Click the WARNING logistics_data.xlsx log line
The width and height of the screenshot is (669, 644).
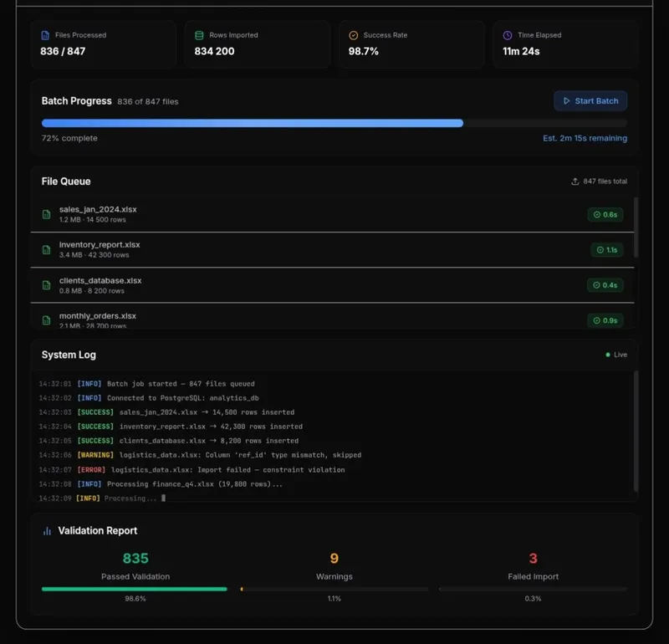[x=200, y=455]
